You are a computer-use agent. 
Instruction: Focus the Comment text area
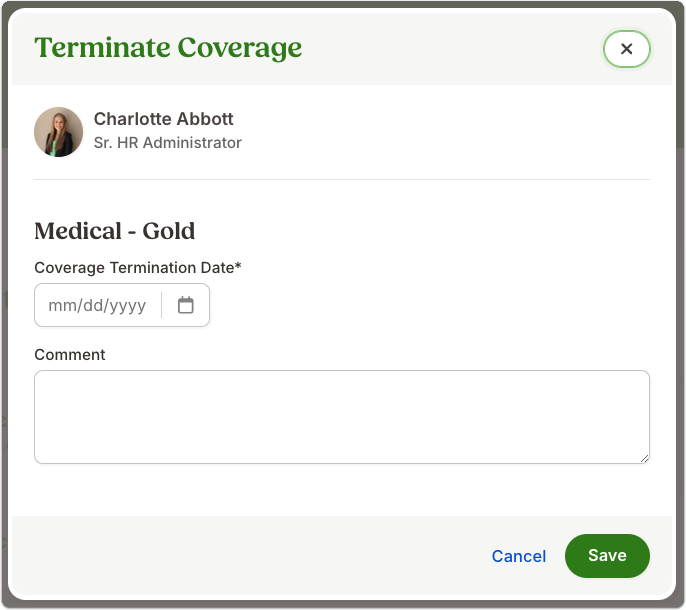[x=342, y=417]
